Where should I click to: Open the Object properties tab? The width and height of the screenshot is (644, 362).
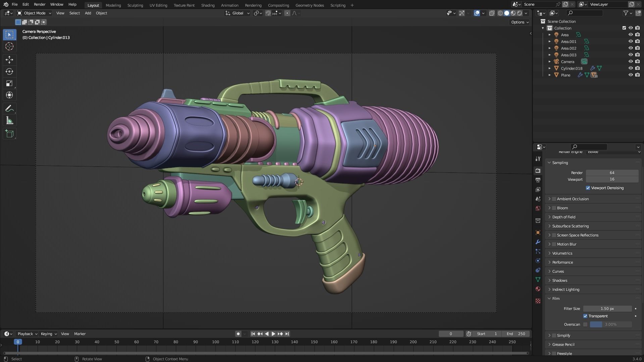tap(538, 232)
